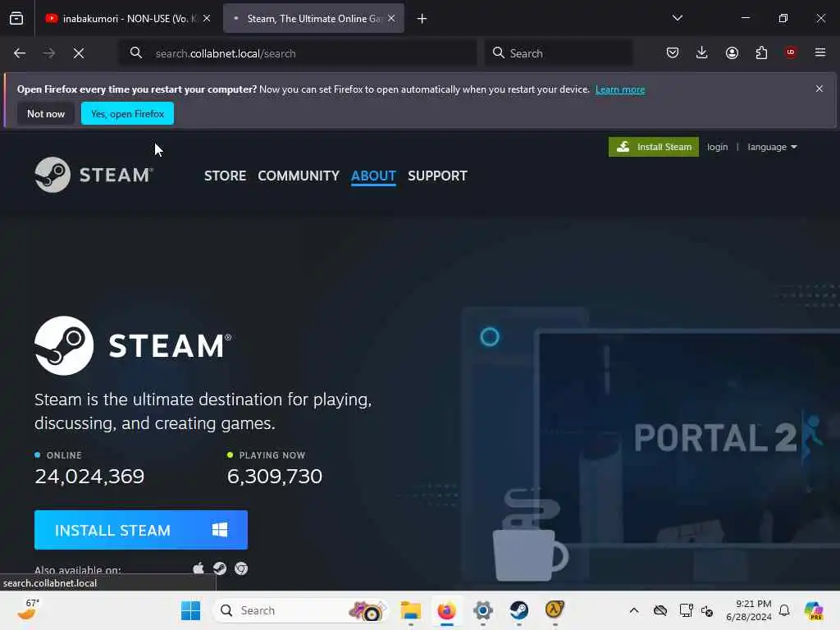Screen dimensions: 840x630
Task: Open clock showing 9:21 PM 6/28/2024
Action: tap(749, 610)
